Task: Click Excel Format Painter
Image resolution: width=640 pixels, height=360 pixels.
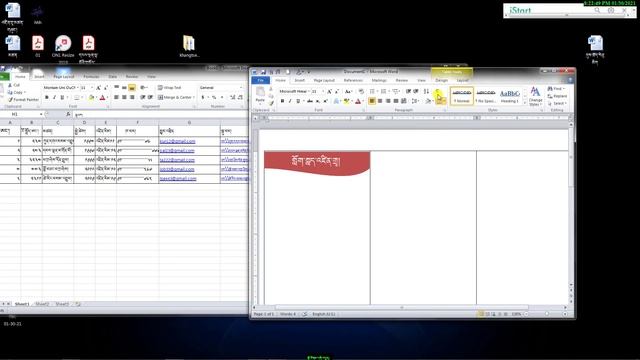Action: [23, 99]
